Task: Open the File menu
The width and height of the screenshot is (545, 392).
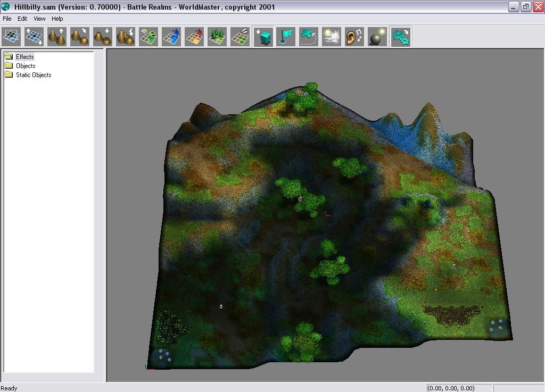Action: (x=7, y=19)
